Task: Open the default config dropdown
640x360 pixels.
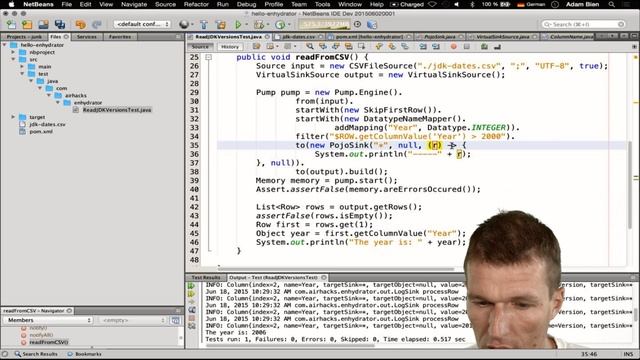Action: [x=142, y=24]
